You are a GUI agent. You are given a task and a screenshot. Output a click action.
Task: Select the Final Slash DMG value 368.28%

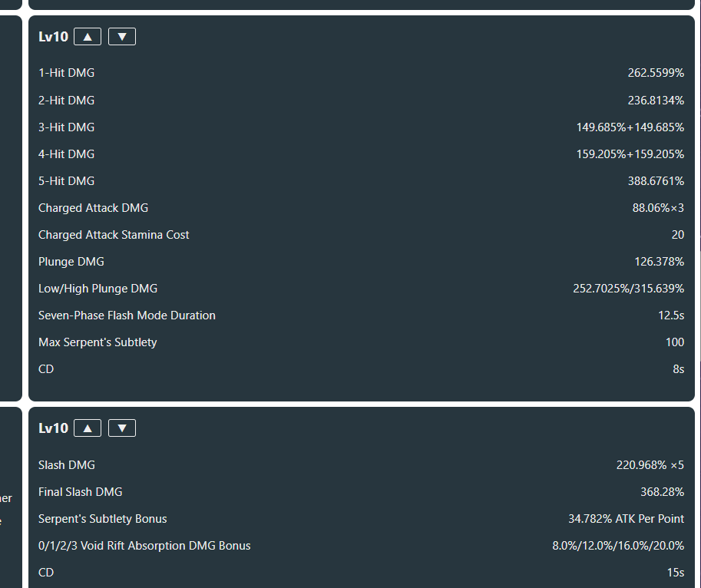tap(662, 492)
